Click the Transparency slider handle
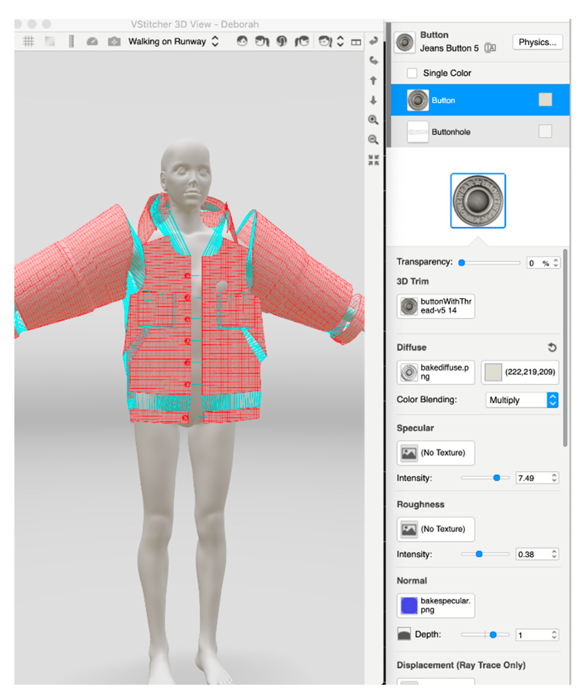 coord(462,263)
